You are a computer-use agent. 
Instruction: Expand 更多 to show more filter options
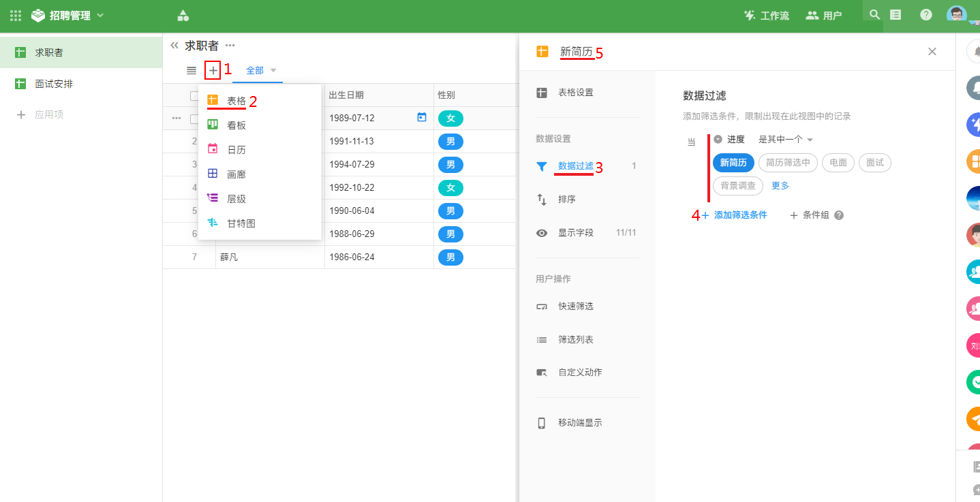780,185
